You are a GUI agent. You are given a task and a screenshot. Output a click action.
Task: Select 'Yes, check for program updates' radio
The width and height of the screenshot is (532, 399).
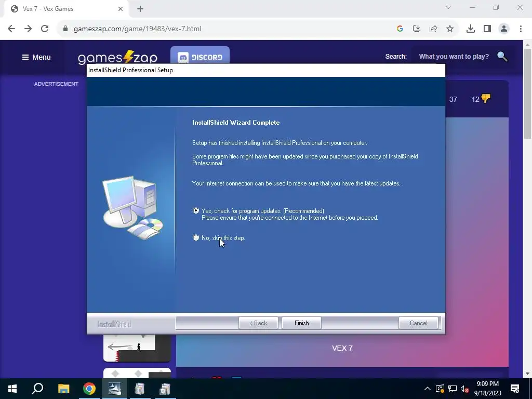point(196,211)
